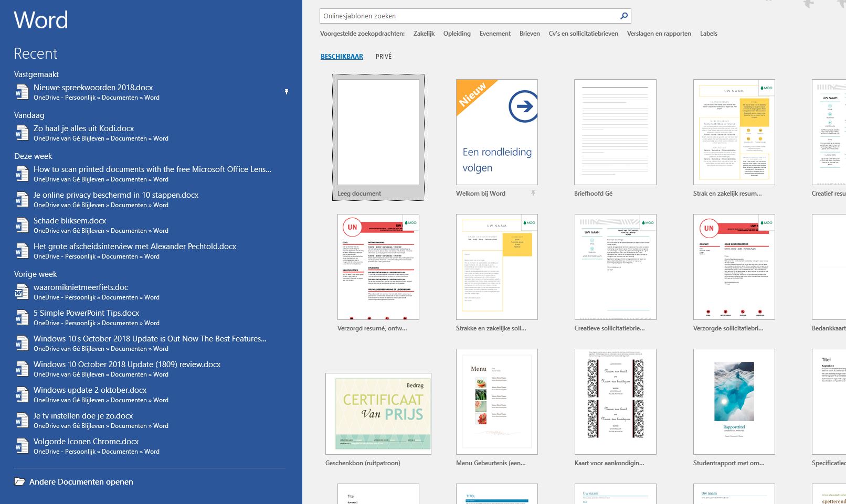
Task: Select Studentrapport template thumbnail
Action: pyautogui.click(x=734, y=402)
